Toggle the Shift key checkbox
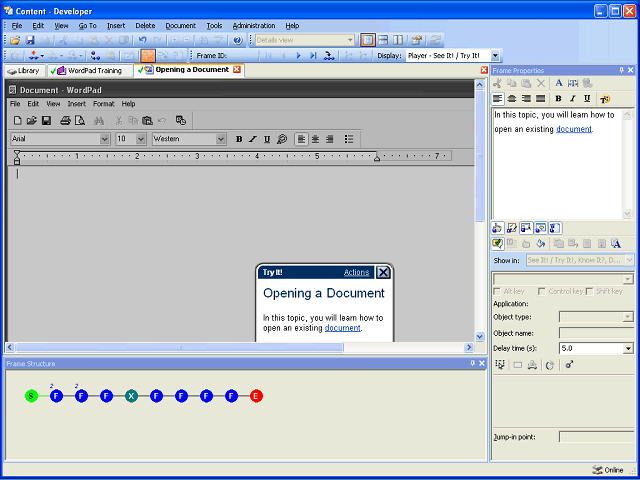 tap(591, 291)
